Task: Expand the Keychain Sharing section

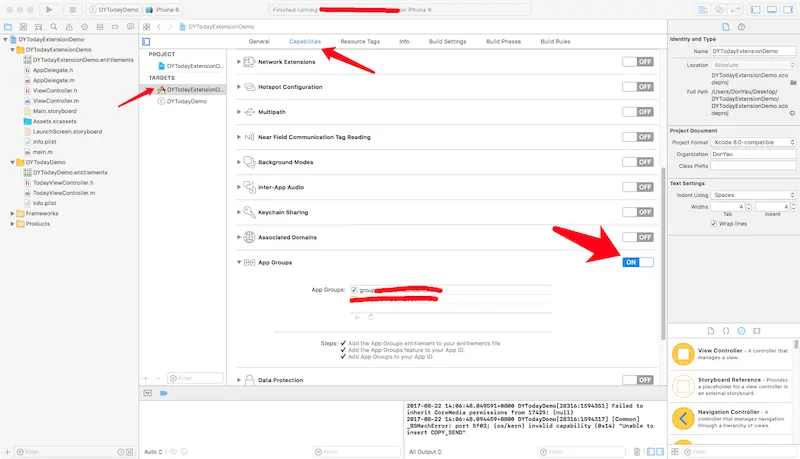Action: pos(238,212)
